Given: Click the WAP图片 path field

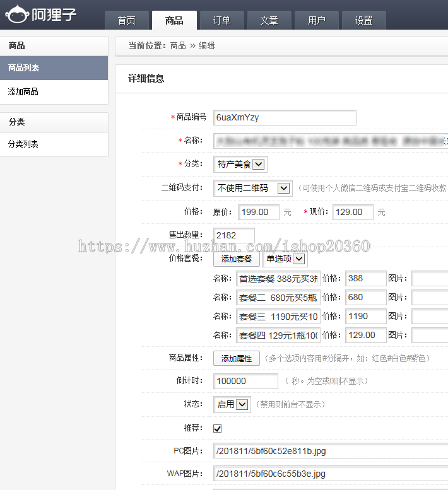Looking at the screenshot, I should pos(331,474).
